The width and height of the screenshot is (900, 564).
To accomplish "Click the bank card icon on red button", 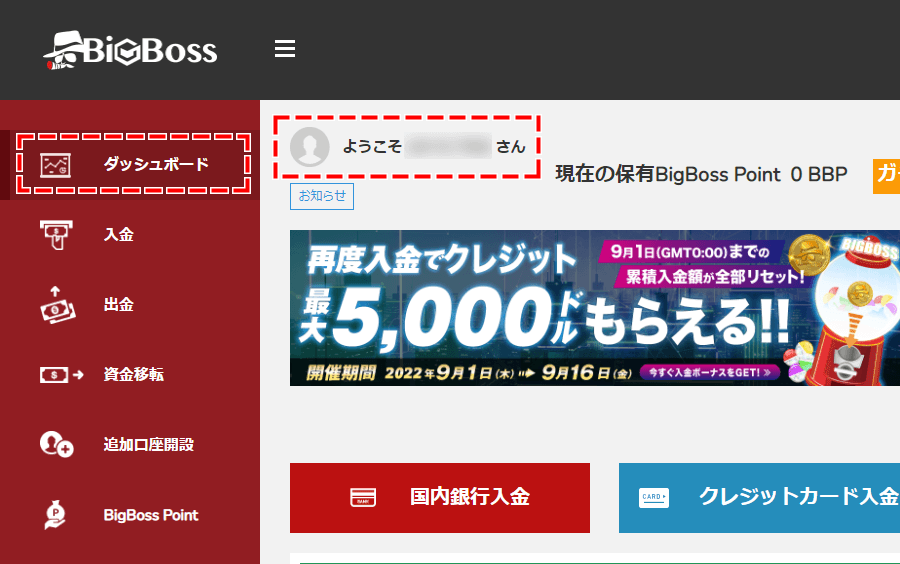I will [363, 497].
